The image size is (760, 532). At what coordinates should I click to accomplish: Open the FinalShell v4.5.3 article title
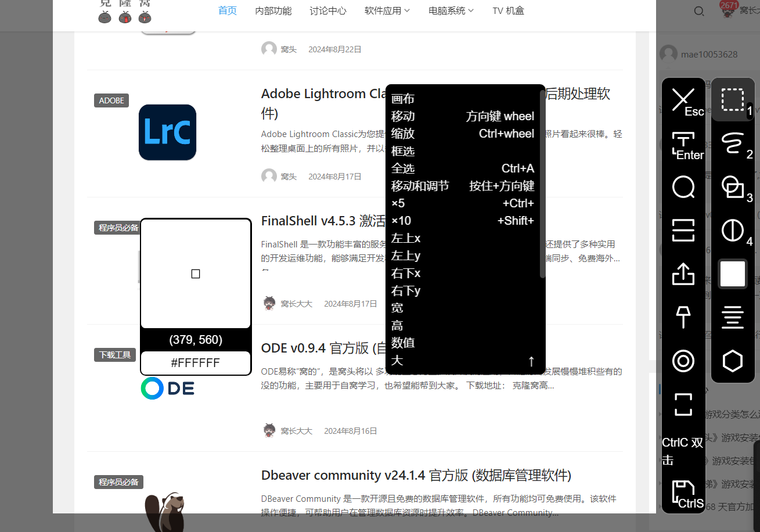tap(323, 221)
